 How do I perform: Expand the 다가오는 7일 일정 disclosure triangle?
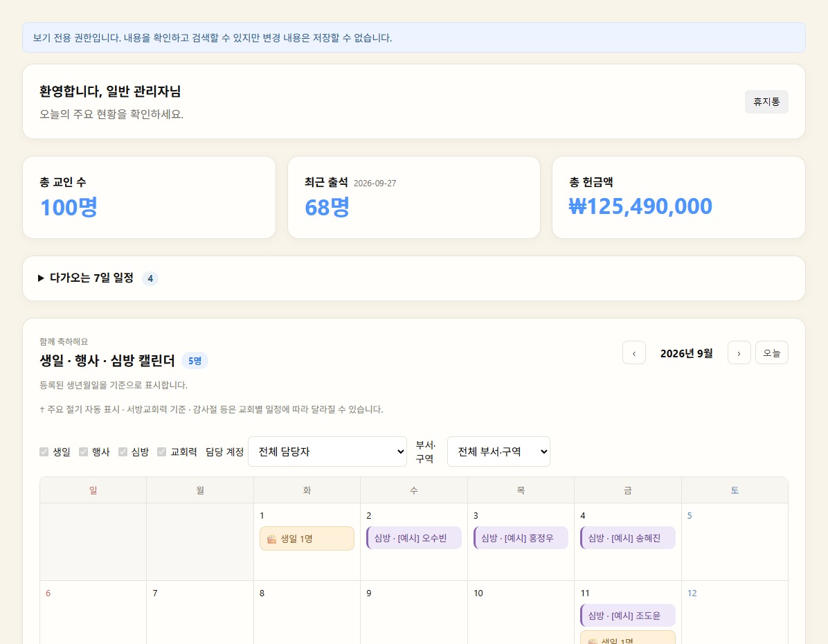click(41, 278)
